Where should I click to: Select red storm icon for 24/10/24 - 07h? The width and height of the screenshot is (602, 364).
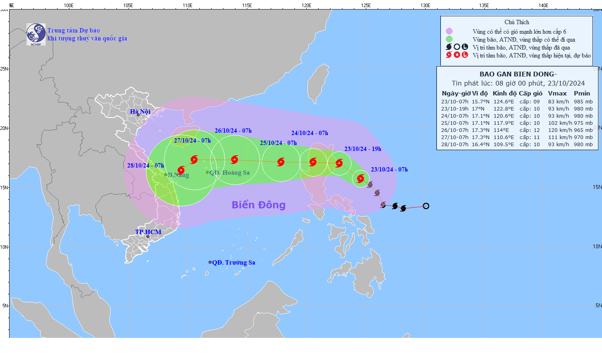pos(313,162)
